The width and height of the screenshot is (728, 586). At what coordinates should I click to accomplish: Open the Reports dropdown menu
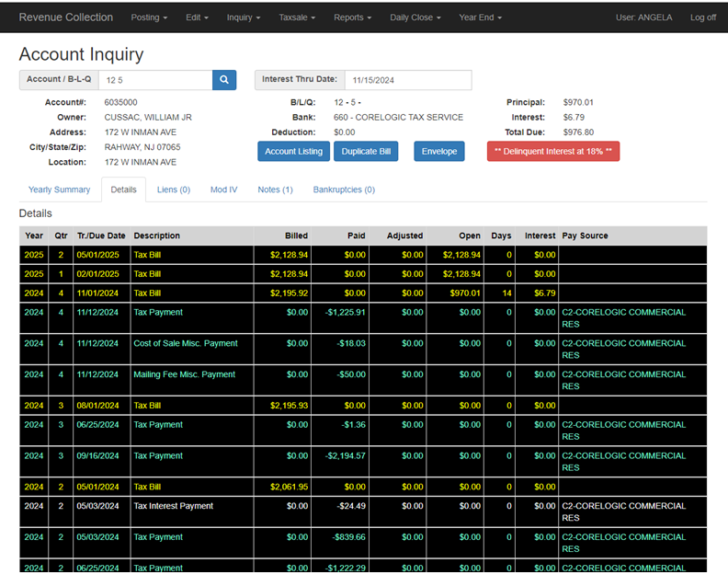(352, 17)
